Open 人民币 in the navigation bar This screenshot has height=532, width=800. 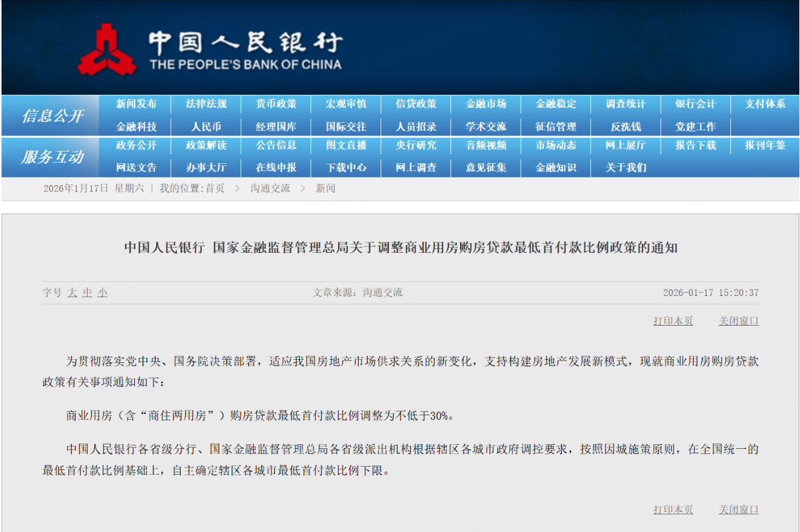[x=206, y=126]
